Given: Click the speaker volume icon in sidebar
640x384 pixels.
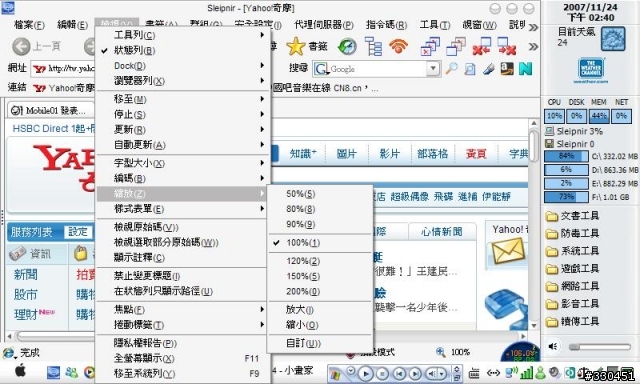Looking at the screenshot, I should click(x=553, y=346).
